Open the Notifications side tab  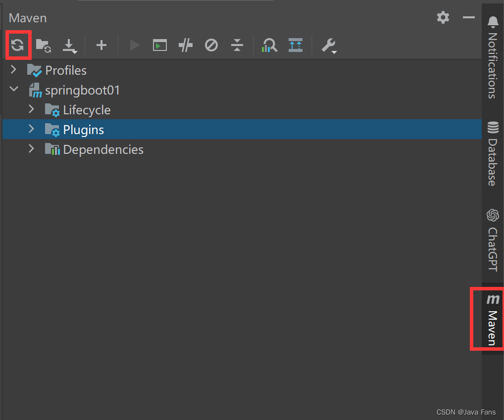point(493,57)
